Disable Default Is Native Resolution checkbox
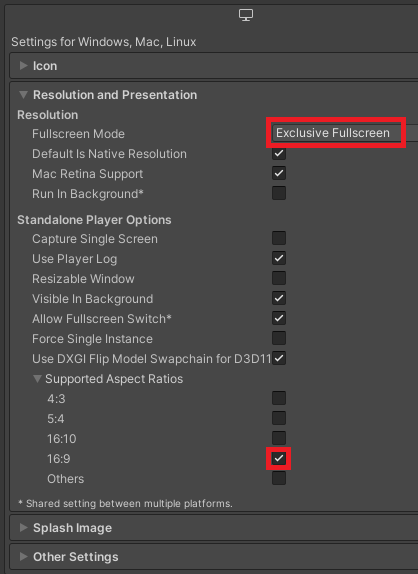 point(279,153)
